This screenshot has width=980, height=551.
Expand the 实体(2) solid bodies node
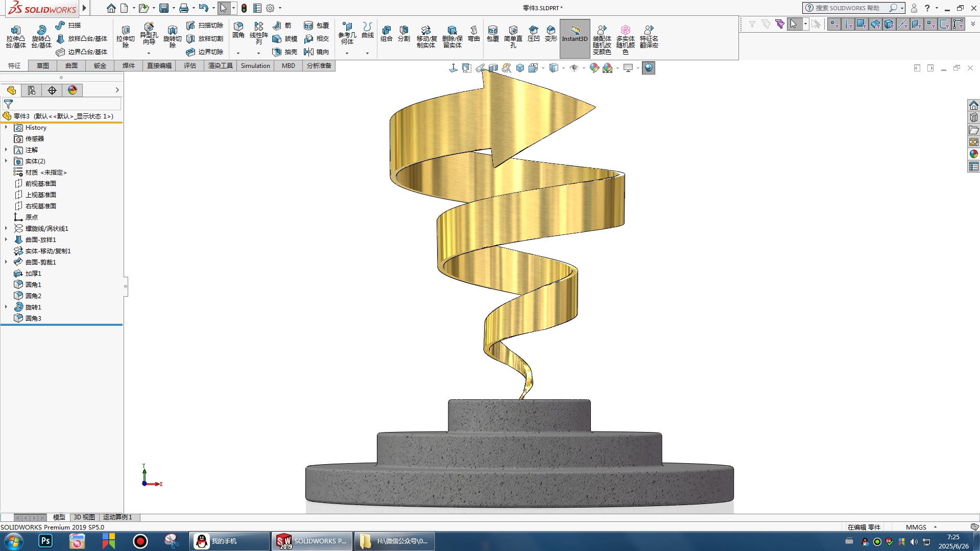(x=6, y=161)
